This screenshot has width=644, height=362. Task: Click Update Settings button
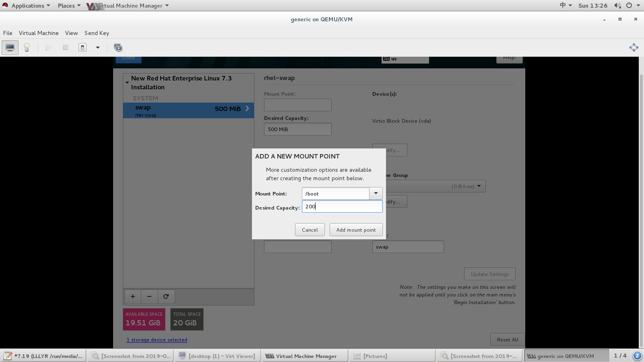pyautogui.click(x=490, y=274)
